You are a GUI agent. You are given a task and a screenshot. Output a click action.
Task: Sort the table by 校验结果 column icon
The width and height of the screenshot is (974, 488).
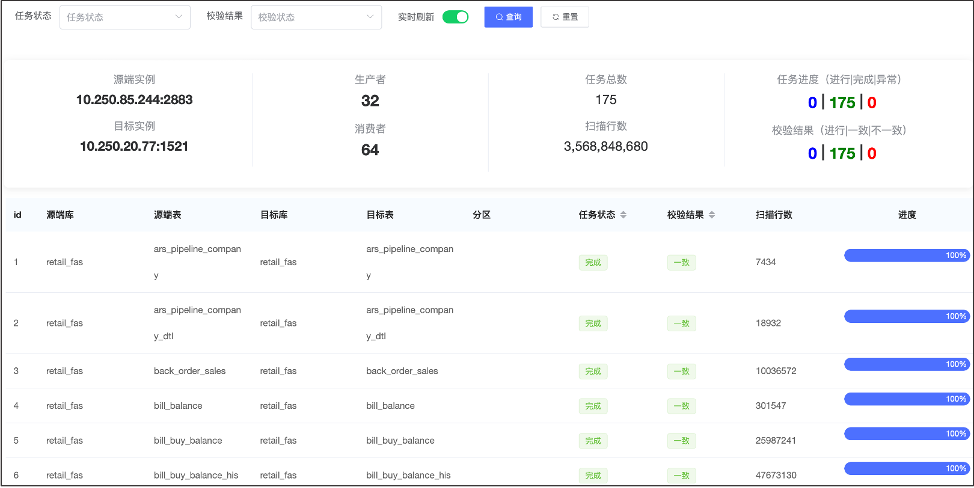pos(712,215)
